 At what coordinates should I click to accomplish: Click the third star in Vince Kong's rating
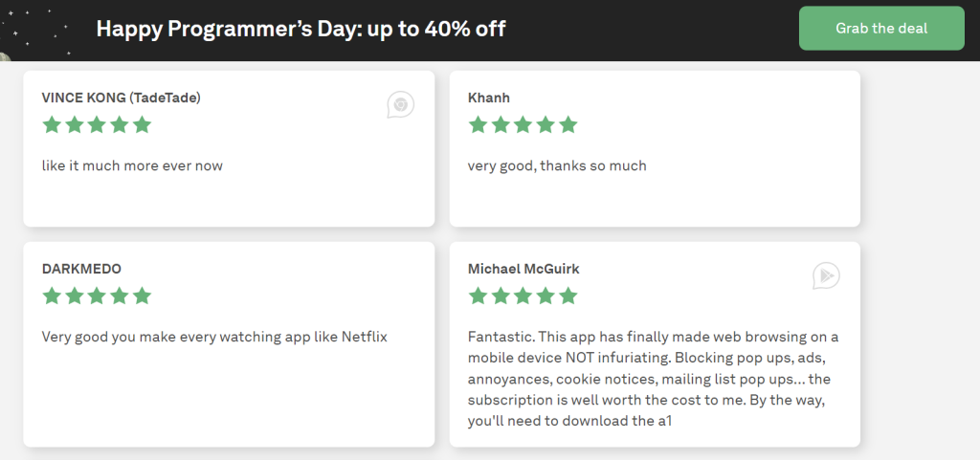coord(97,125)
